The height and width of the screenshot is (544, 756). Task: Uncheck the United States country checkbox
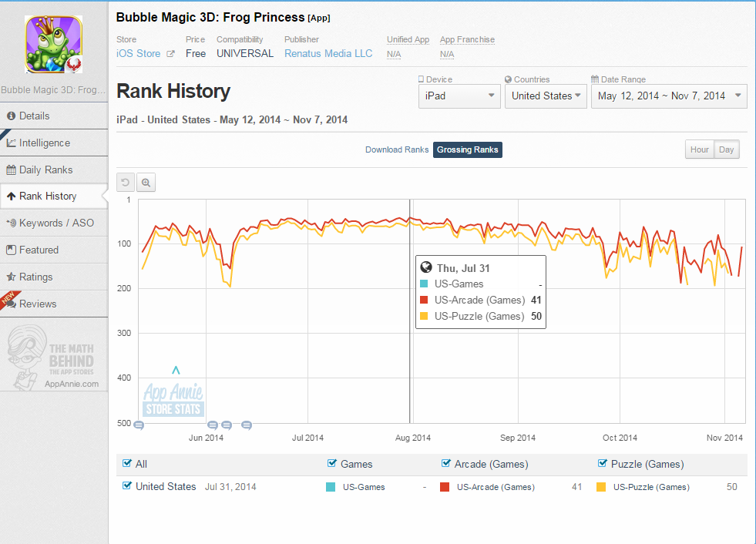[127, 485]
